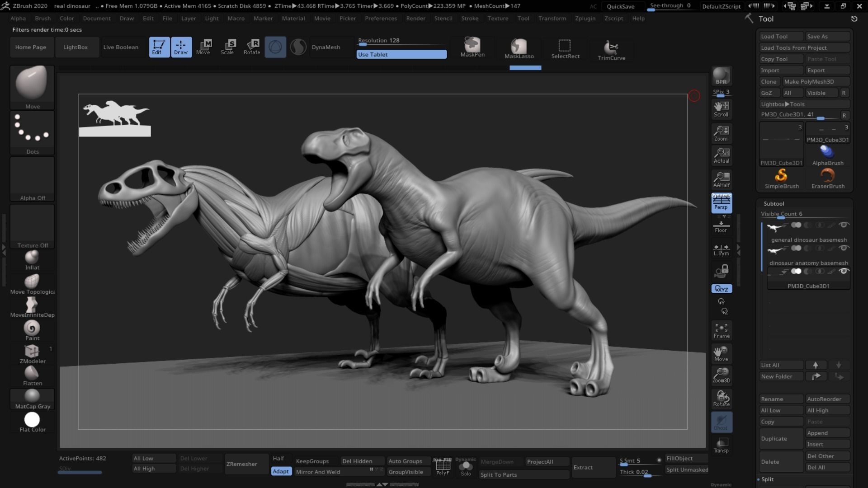Toggle Transp transparency

(721, 445)
